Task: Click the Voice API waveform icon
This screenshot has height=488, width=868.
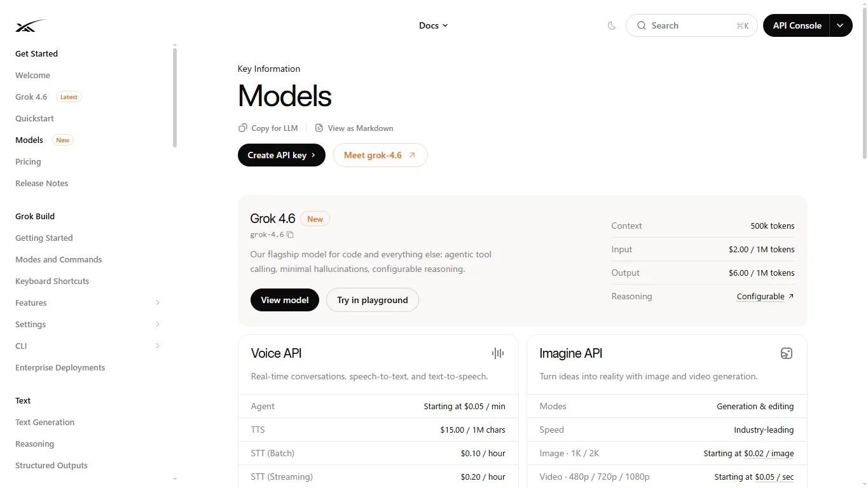Action: click(x=498, y=353)
